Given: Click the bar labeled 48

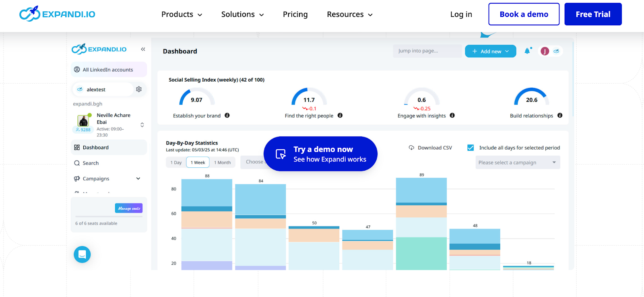Looking at the screenshot, I should [x=475, y=250].
